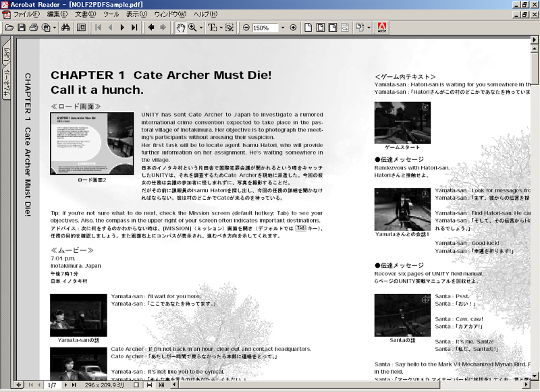Image resolution: width=540 pixels, height=392 pixels.
Task: Click the vertical scrollbar thumb
Action: click(x=535, y=67)
